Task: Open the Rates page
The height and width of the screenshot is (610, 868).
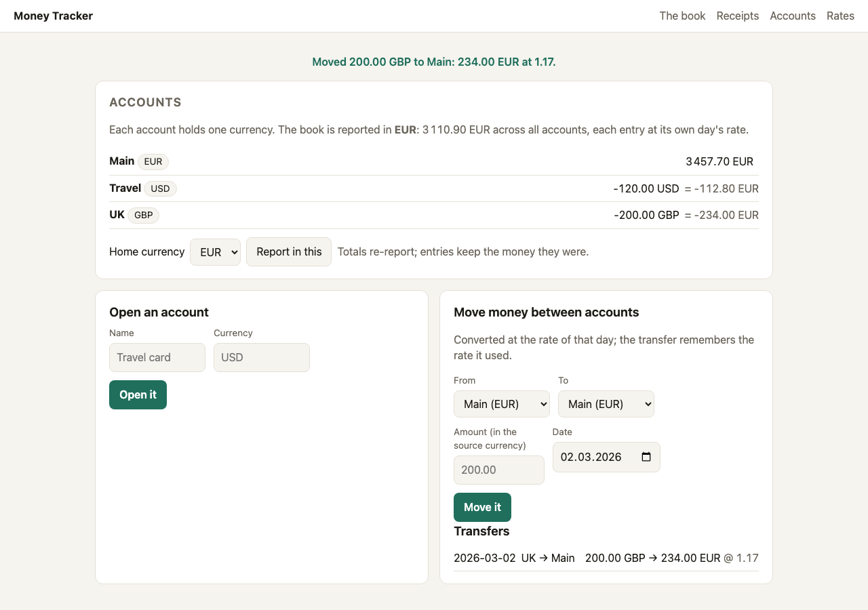Action: (840, 16)
